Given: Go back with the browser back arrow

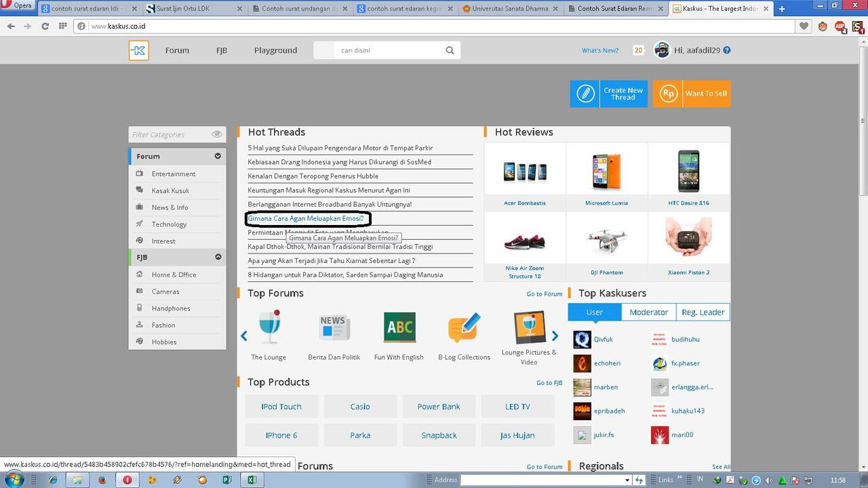Looking at the screenshot, I should [11, 26].
